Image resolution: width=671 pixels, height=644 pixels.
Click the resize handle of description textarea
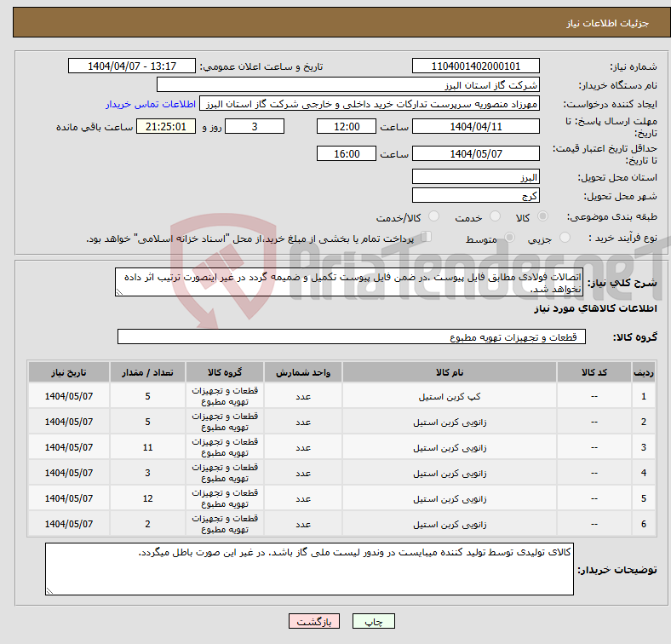point(119,292)
